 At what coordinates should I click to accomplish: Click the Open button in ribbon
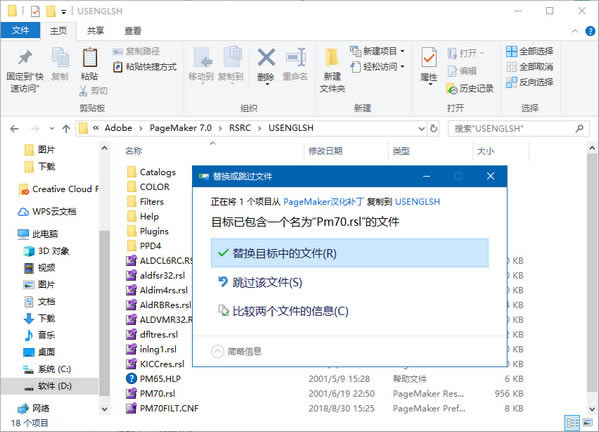point(466,53)
